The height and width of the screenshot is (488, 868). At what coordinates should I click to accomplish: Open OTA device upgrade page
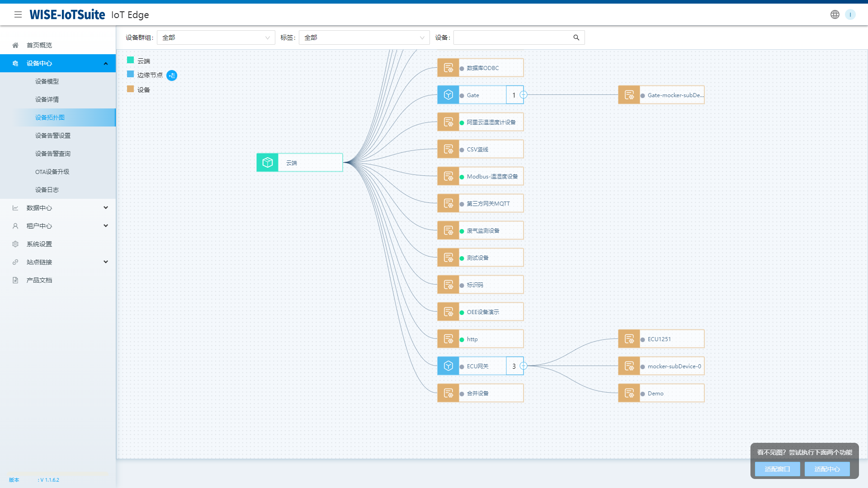(52, 172)
